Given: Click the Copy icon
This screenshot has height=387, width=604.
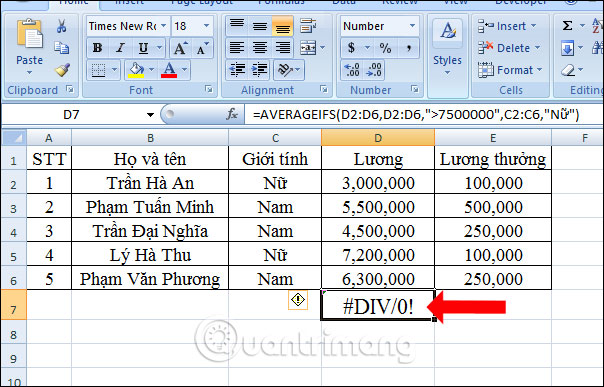Looking at the screenshot, I should pyautogui.click(x=62, y=48).
